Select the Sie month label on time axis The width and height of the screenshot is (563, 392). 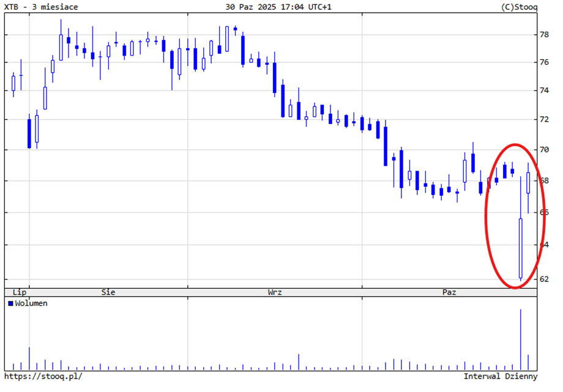coord(108,292)
